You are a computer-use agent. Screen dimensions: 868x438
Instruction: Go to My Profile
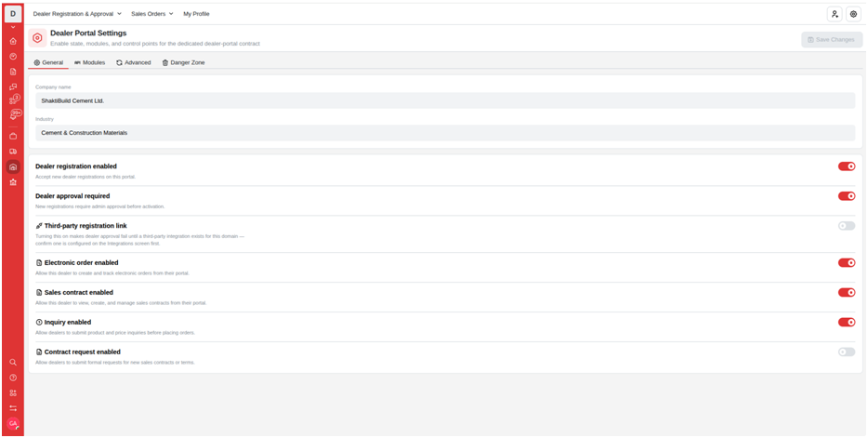click(196, 14)
